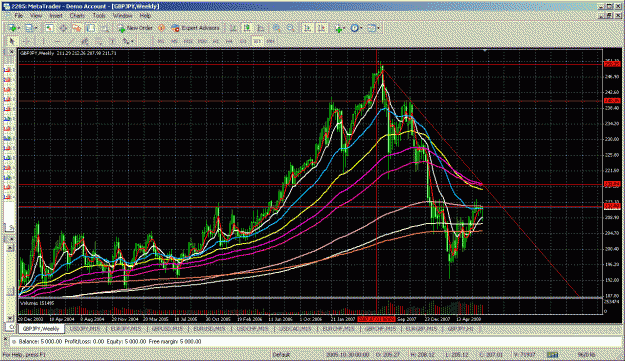Open the Help menu

145,16
